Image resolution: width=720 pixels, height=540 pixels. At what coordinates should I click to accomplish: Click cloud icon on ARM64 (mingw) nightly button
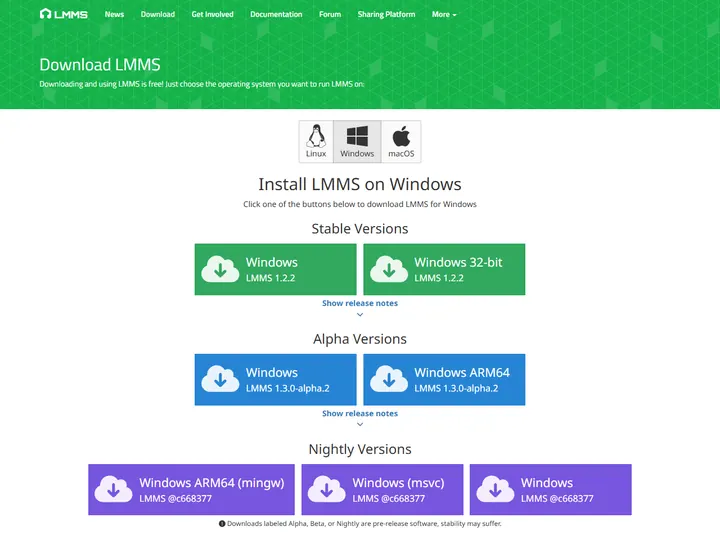point(113,489)
